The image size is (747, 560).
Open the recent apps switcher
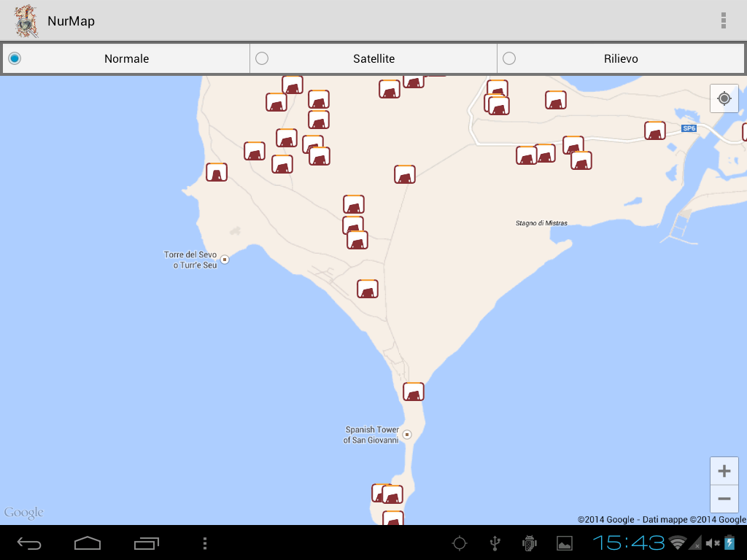pos(146,542)
